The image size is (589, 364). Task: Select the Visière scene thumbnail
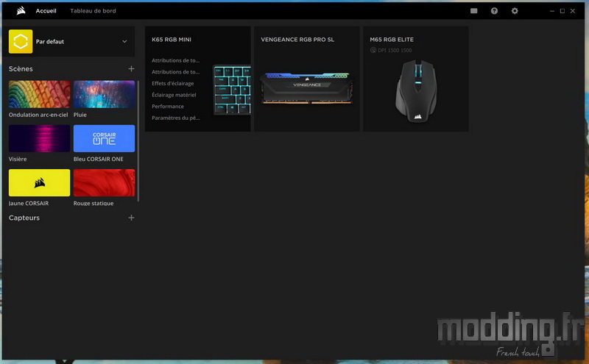click(x=39, y=138)
